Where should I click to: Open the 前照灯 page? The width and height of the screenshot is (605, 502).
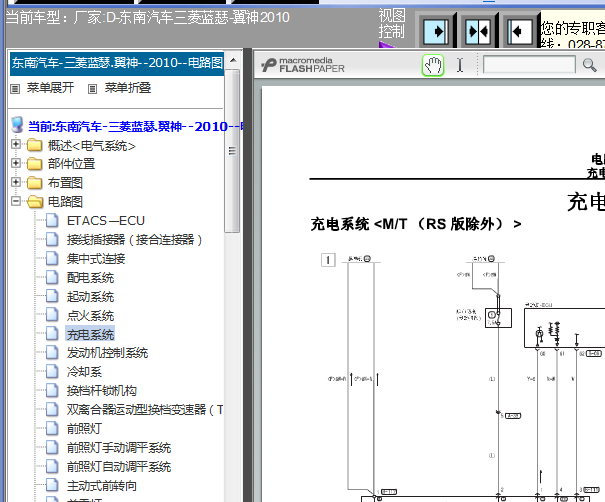84,429
